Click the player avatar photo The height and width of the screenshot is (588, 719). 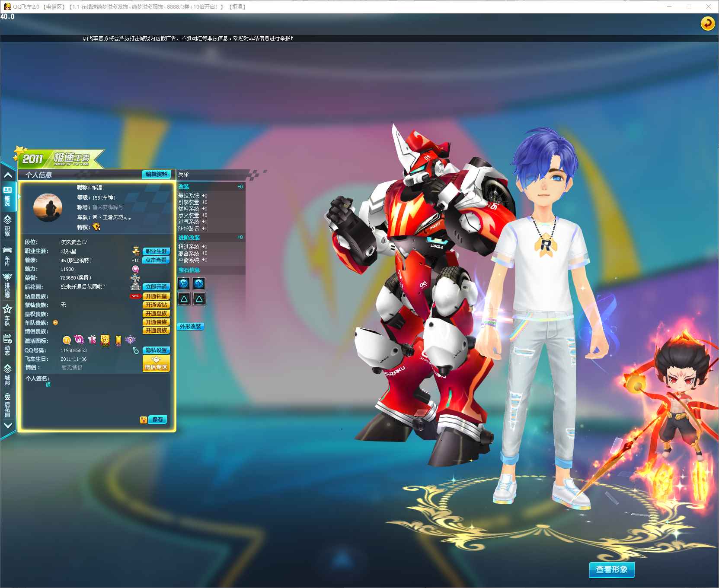tap(48, 207)
